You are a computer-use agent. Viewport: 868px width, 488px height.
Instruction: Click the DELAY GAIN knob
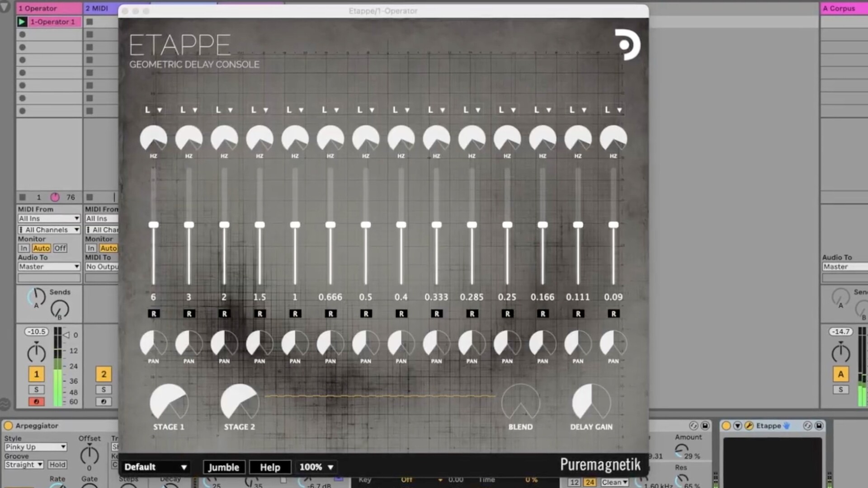(x=591, y=402)
